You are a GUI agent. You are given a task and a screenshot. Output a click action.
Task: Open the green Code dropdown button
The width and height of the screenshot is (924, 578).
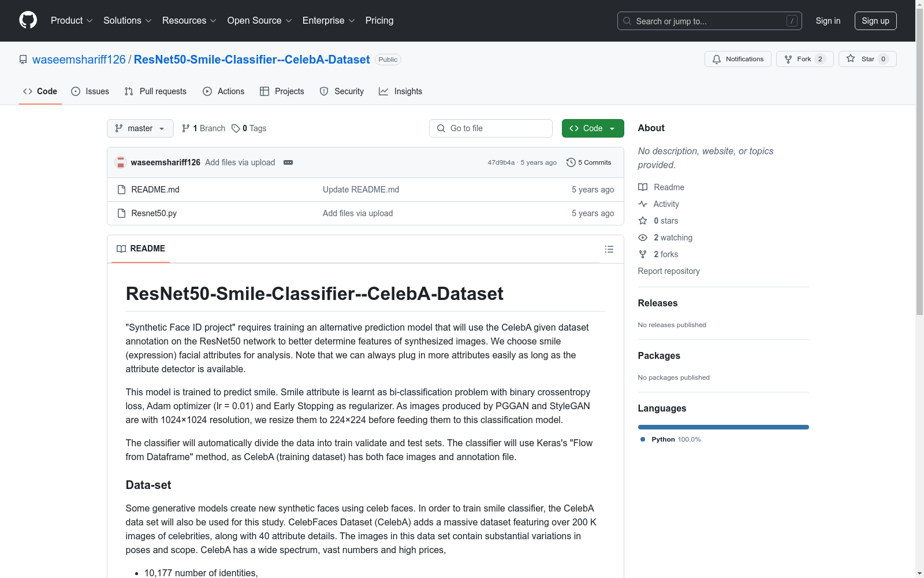click(593, 128)
